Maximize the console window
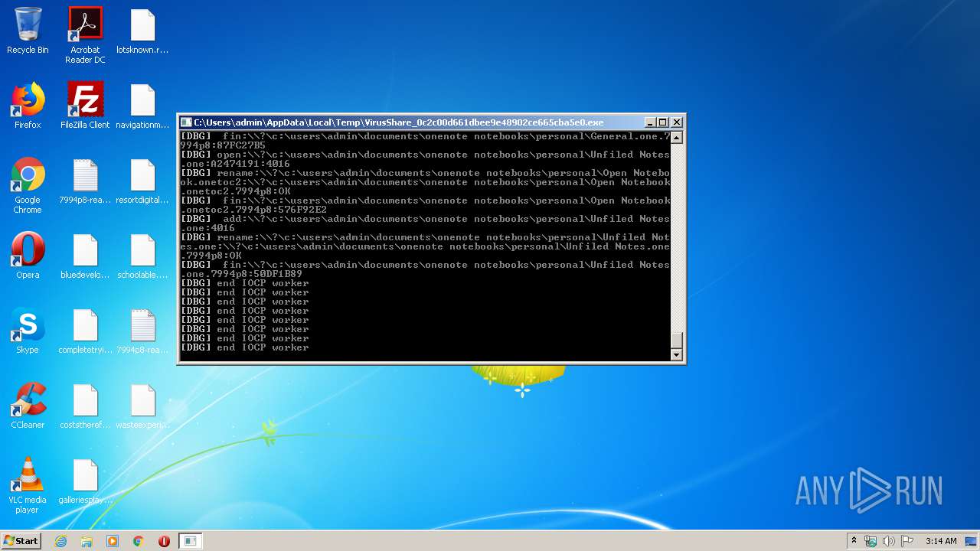980x551 pixels. [663, 122]
